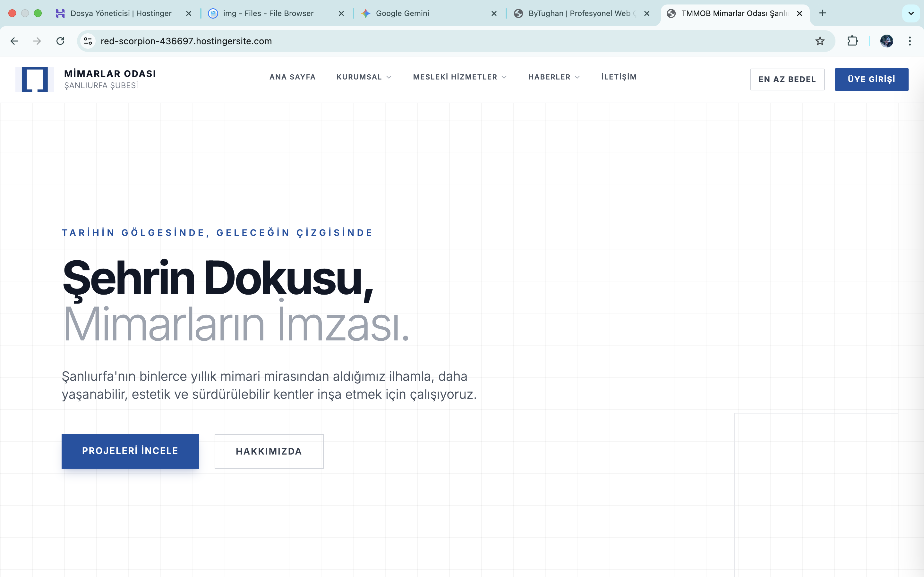Viewport: 924px width, 577px height.
Task: Click the Projeleri İncele button
Action: (x=130, y=451)
